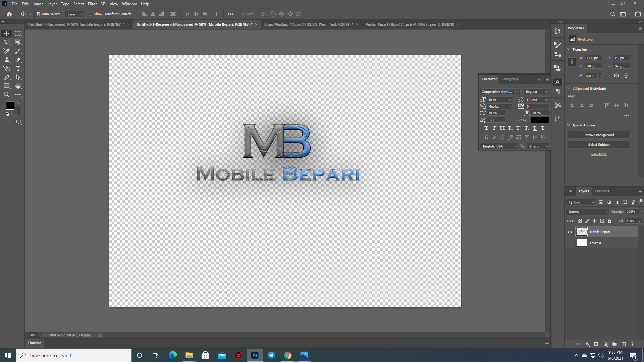Click the Layer 0 thumbnail
This screenshot has height=362, width=644.
(x=582, y=243)
